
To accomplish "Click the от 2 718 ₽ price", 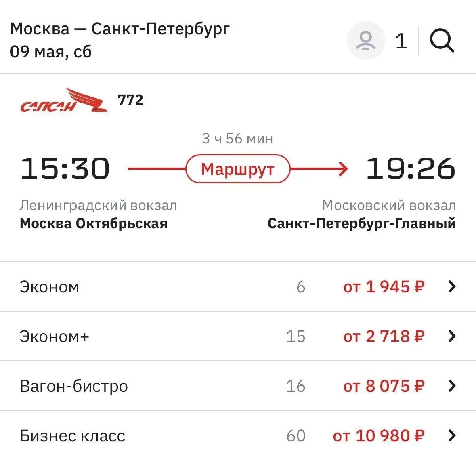I will click(x=384, y=336).
